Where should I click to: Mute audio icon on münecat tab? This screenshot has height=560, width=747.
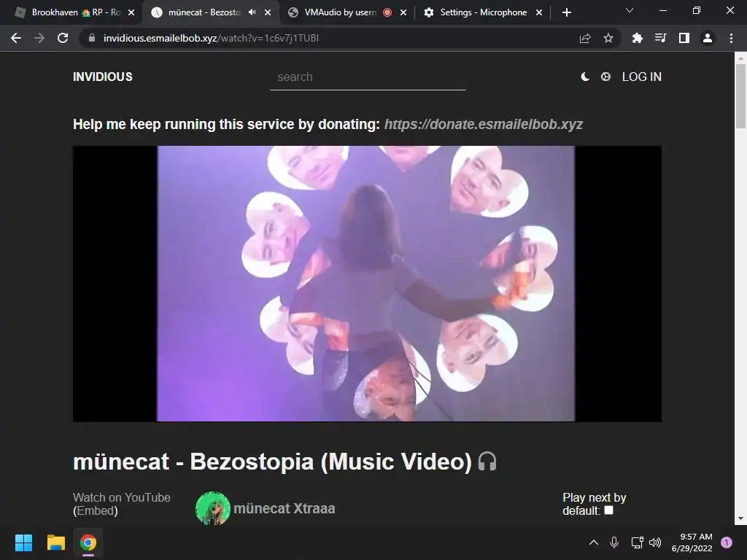click(x=252, y=12)
